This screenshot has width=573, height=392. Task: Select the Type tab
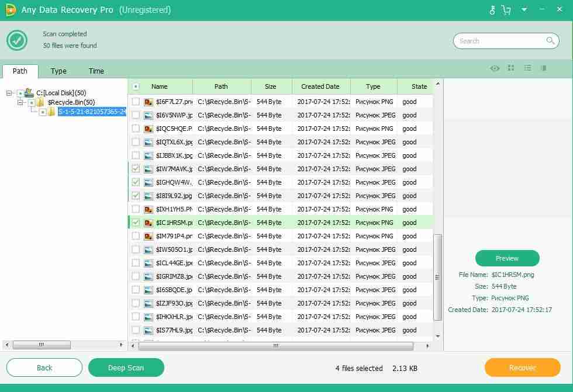58,71
